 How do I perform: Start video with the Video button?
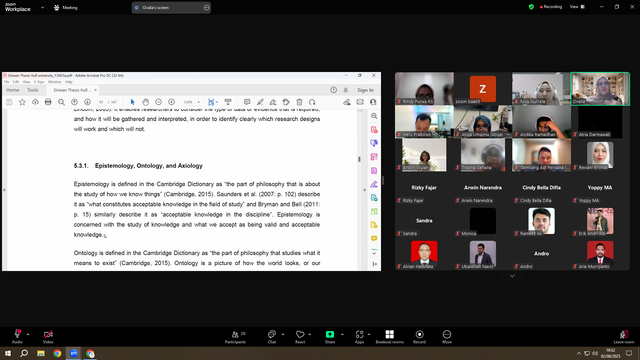pyautogui.click(x=48, y=336)
